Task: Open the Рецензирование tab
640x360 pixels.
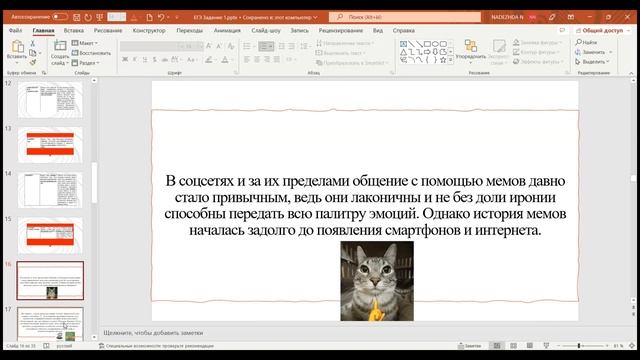Action: pos(340,31)
